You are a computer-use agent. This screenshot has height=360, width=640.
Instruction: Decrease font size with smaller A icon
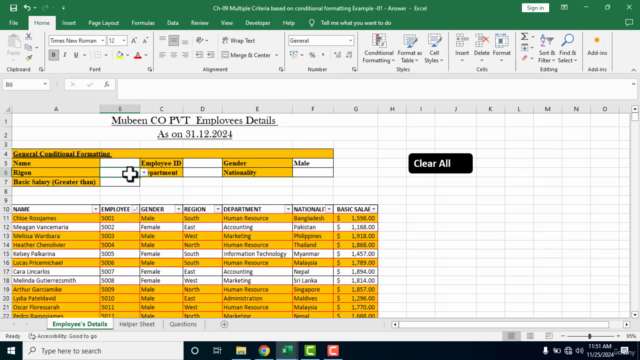[x=145, y=40]
